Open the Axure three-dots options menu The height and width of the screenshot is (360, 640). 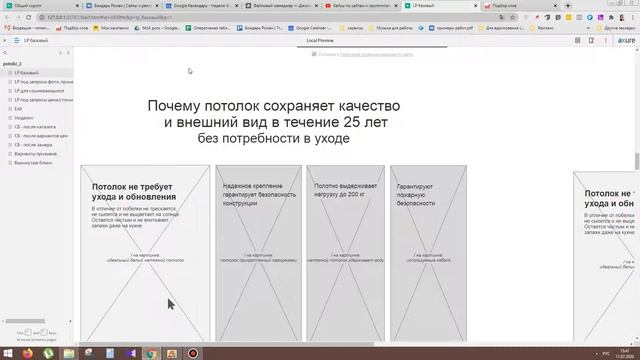606,40
